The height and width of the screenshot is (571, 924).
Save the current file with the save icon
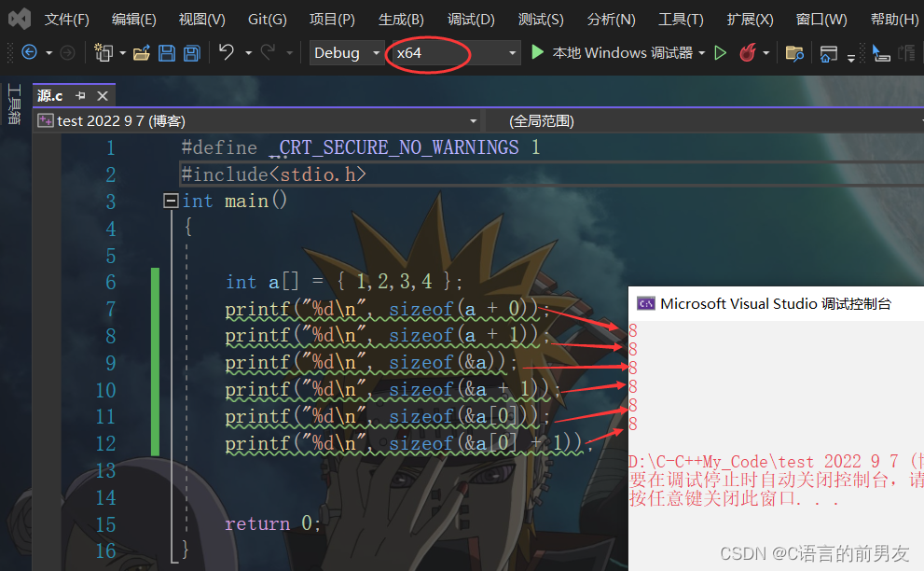pyautogui.click(x=167, y=53)
